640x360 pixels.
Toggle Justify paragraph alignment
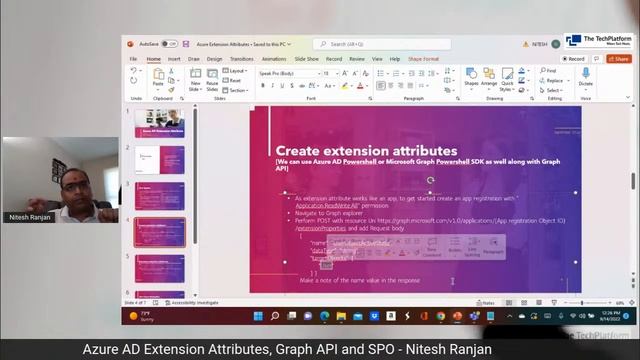410,85
